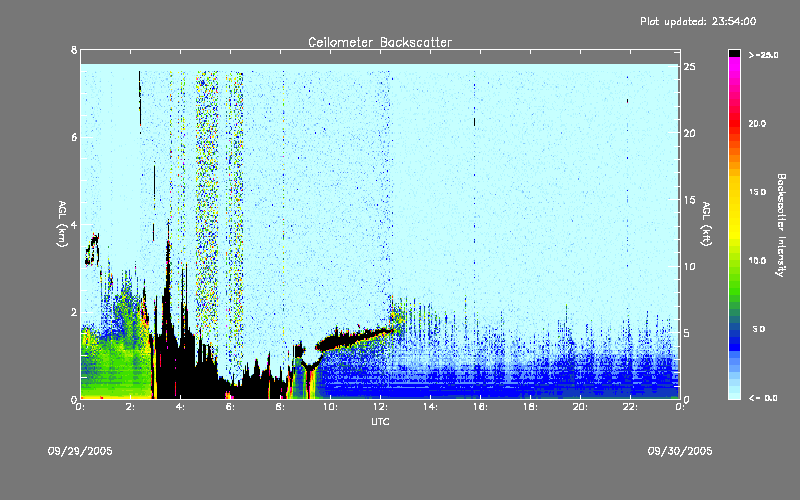Click the '10.0' colorbar tick label
800x500 pixels.
757,261
